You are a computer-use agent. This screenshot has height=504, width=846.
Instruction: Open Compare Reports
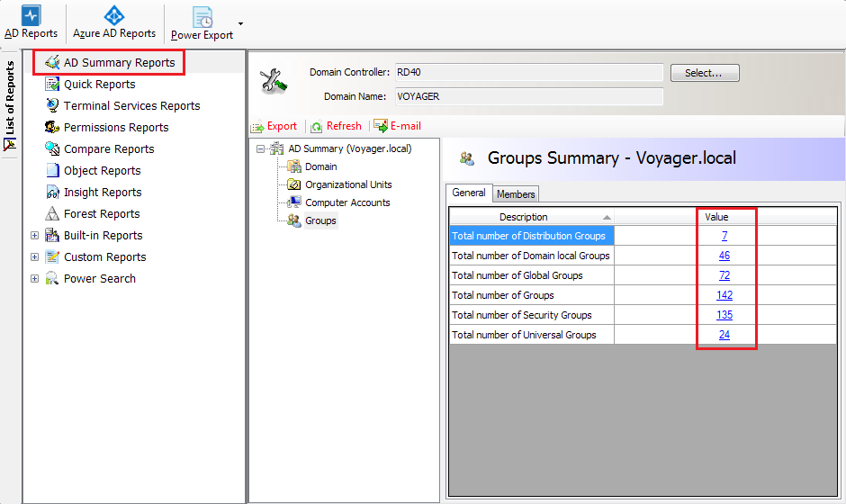click(x=109, y=148)
